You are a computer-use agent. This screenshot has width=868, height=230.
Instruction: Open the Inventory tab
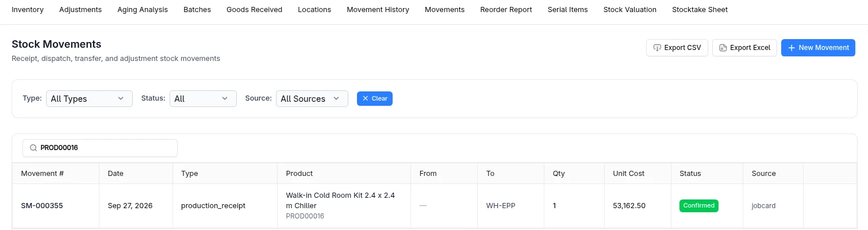click(28, 10)
